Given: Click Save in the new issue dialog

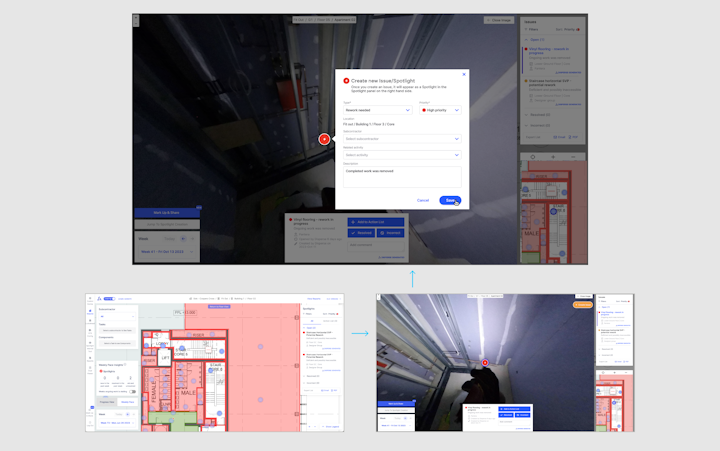Looking at the screenshot, I should pos(450,200).
